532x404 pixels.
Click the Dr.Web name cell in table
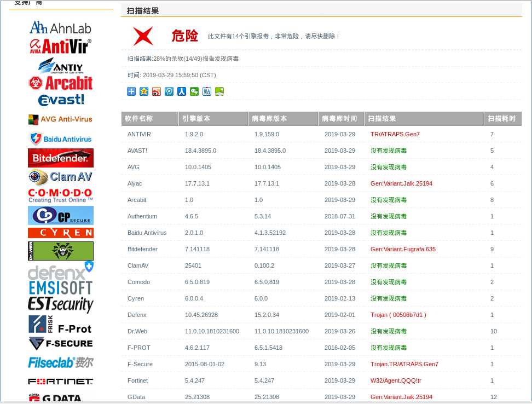137,331
